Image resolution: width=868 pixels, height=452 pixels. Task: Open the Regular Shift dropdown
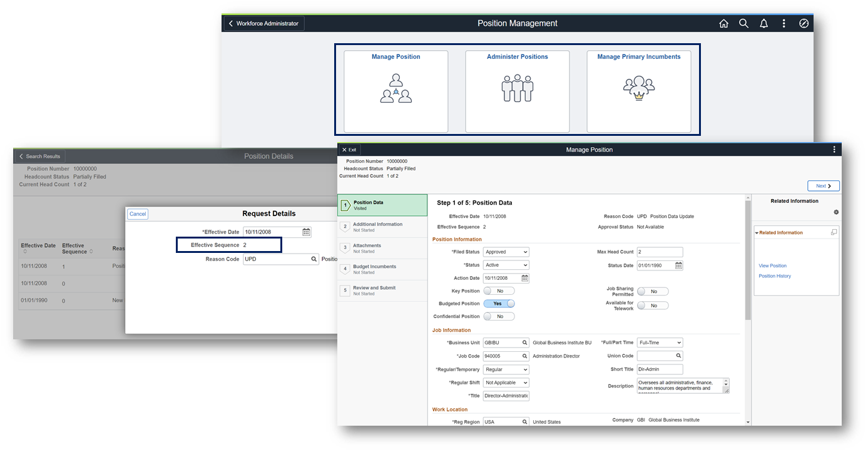[x=506, y=383]
